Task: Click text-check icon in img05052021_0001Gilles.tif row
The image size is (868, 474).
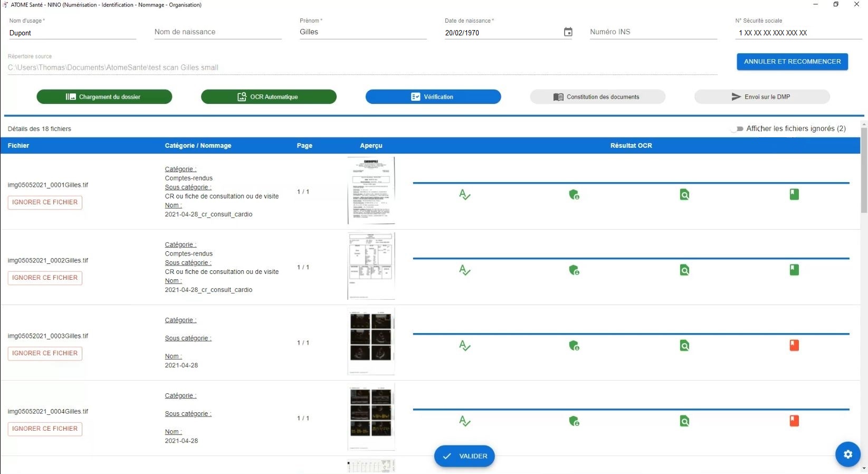Action: coord(464,195)
